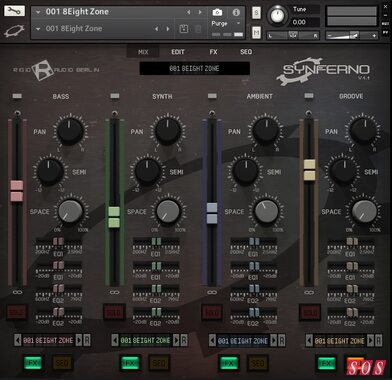The height and width of the screenshot is (380, 392).
Task: Go to previous preset in second header row
Action: (x=156, y=29)
